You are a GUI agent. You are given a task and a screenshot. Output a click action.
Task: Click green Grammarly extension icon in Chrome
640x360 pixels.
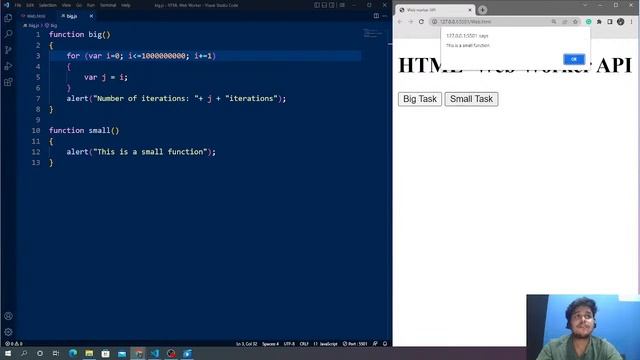pyautogui.click(x=589, y=22)
